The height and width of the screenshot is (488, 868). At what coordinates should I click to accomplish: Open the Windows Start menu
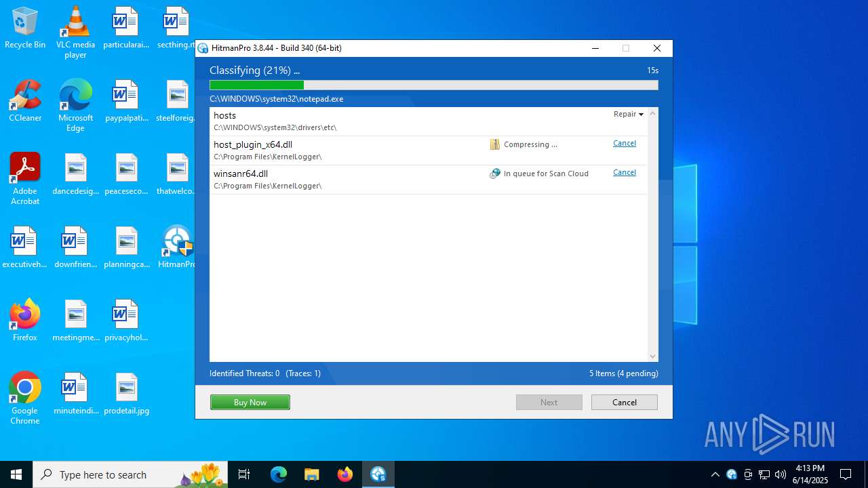pos(16,474)
